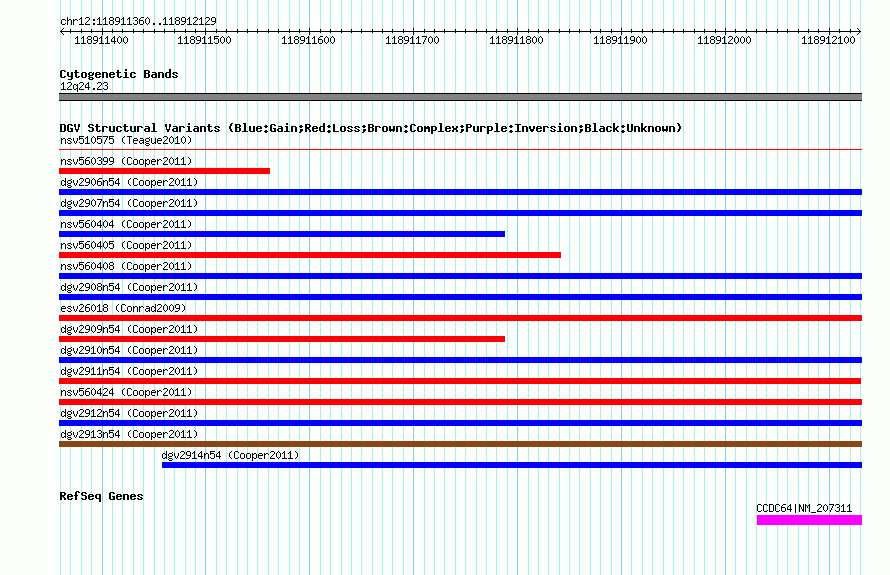The image size is (890, 575).
Task: Select the DGV Structural Variants track title
Action: 370,128
